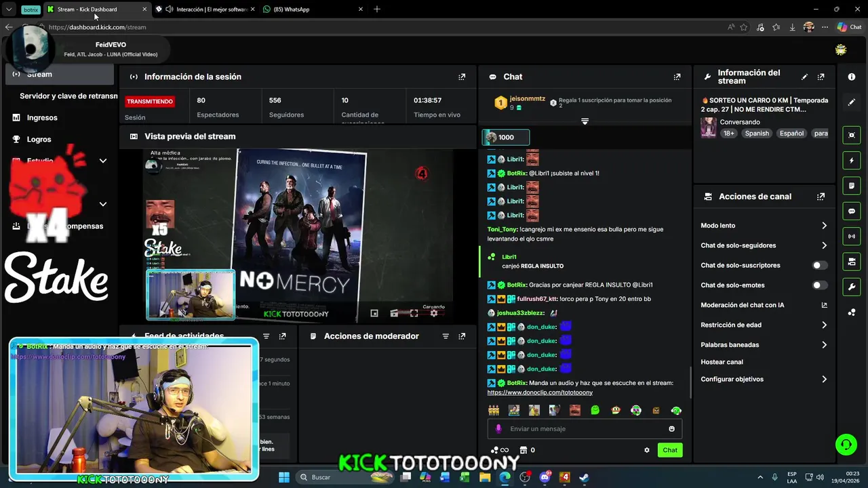Viewport: 868px width, 488px height.
Task: Click the green Chat send button
Action: [670, 450]
